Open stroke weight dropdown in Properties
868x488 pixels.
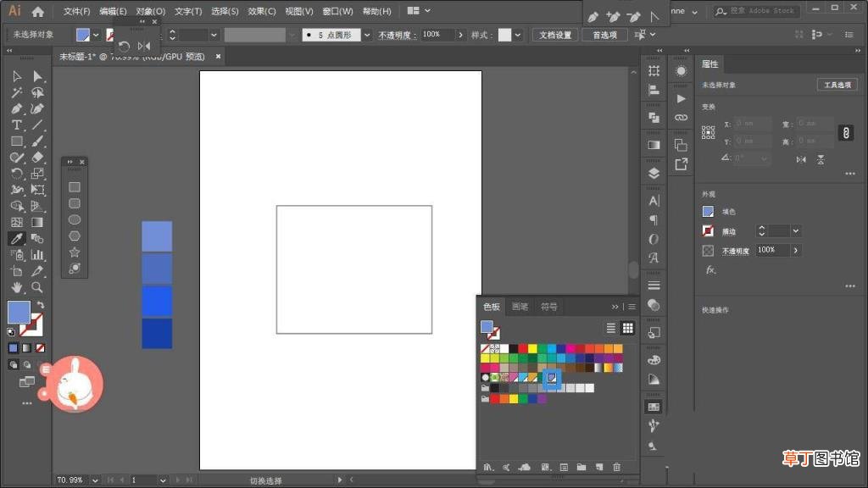[796, 230]
